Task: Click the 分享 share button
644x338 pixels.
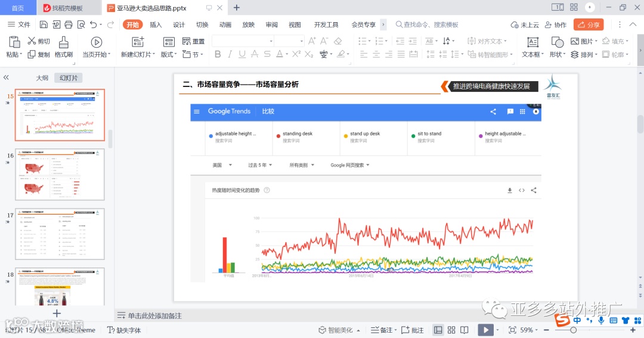Action: pyautogui.click(x=589, y=24)
